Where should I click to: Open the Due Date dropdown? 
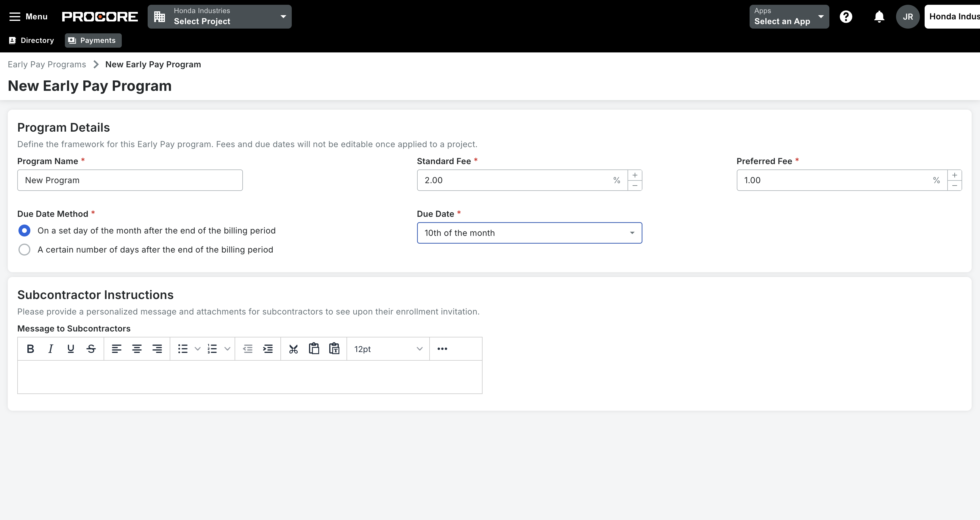[529, 233]
